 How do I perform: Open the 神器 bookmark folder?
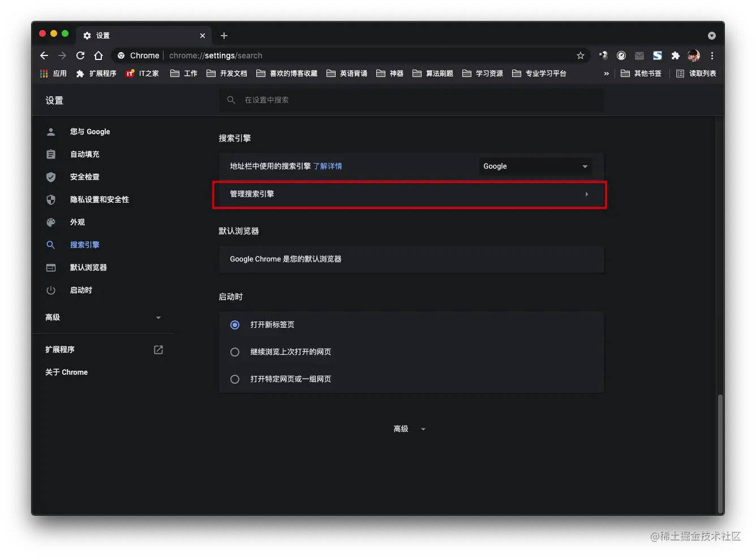click(390, 74)
